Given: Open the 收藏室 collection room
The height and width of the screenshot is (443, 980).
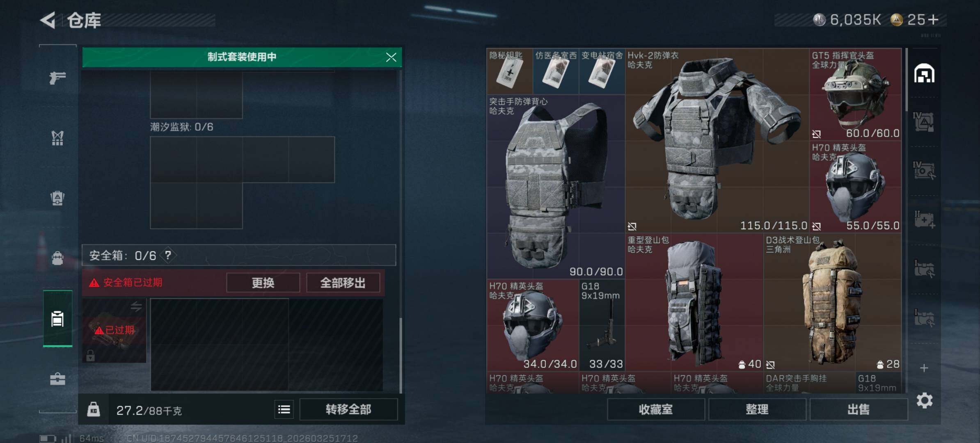Looking at the screenshot, I should point(656,409).
